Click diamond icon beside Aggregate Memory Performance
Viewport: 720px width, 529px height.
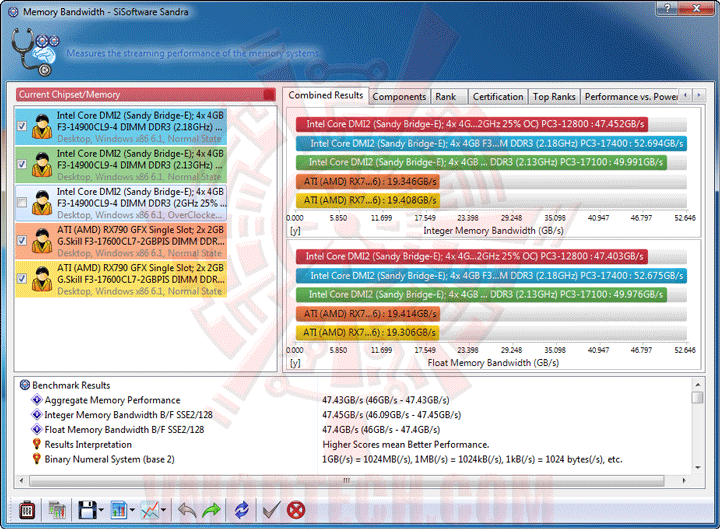(37, 400)
